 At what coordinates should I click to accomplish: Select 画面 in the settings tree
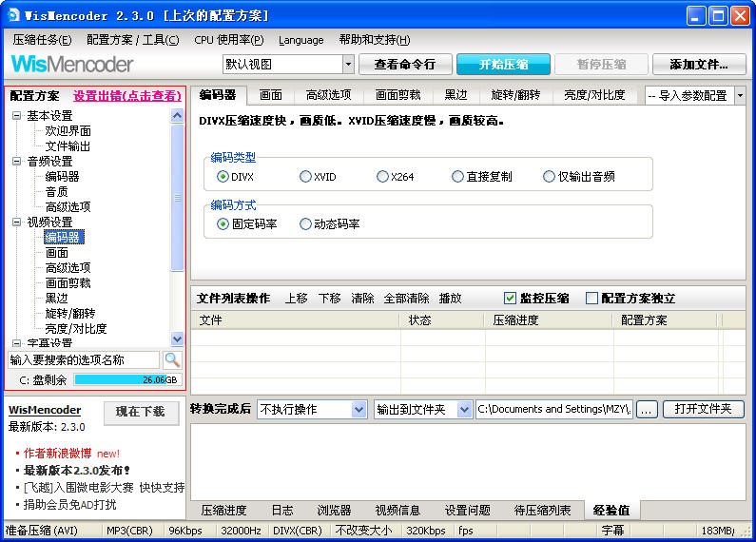pyautogui.click(x=56, y=253)
